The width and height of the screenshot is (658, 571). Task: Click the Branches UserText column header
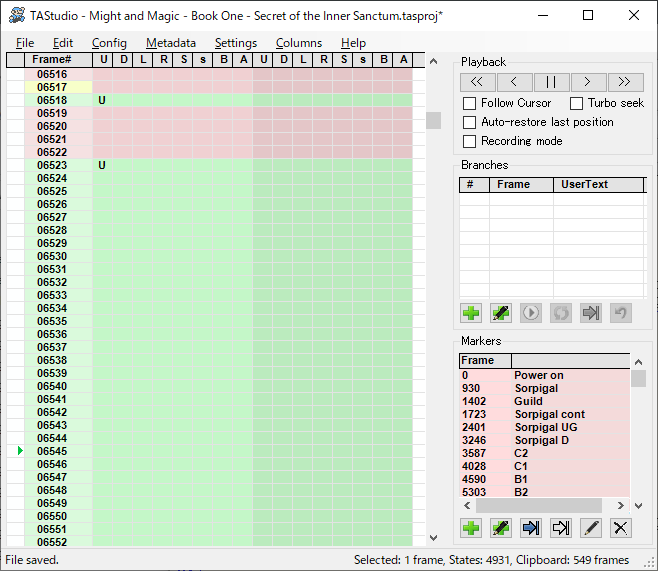tap(598, 185)
